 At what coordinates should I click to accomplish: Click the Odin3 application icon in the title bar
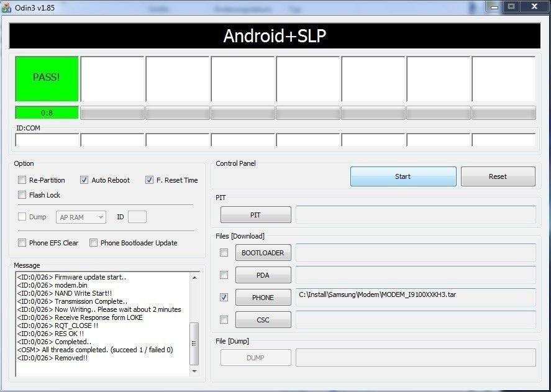tap(6, 7)
